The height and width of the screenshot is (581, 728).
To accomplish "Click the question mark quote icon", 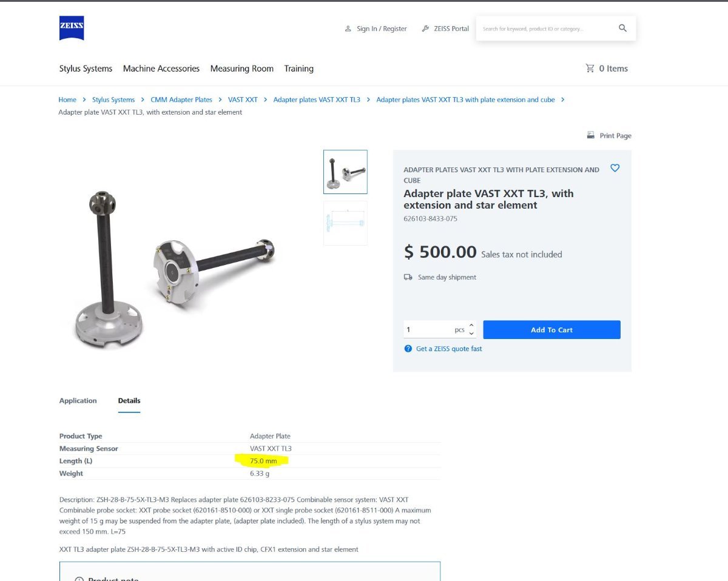I will tap(408, 349).
